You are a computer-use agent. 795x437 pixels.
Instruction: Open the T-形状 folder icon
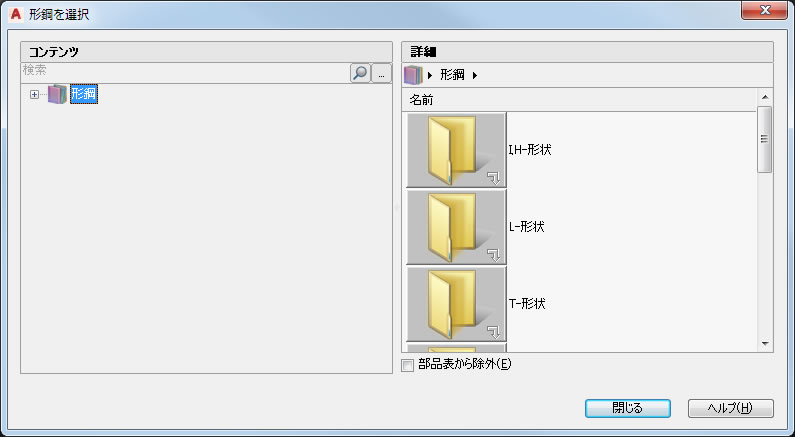point(456,304)
